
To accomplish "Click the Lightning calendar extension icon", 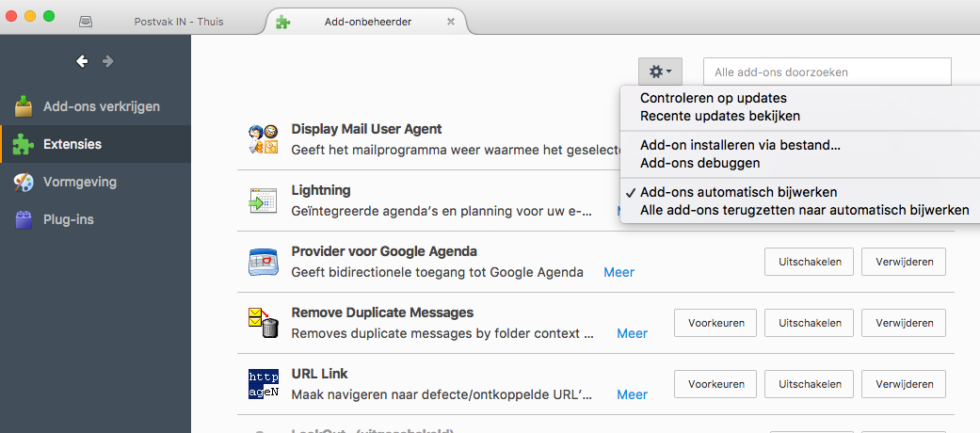I will pyautogui.click(x=263, y=200).
